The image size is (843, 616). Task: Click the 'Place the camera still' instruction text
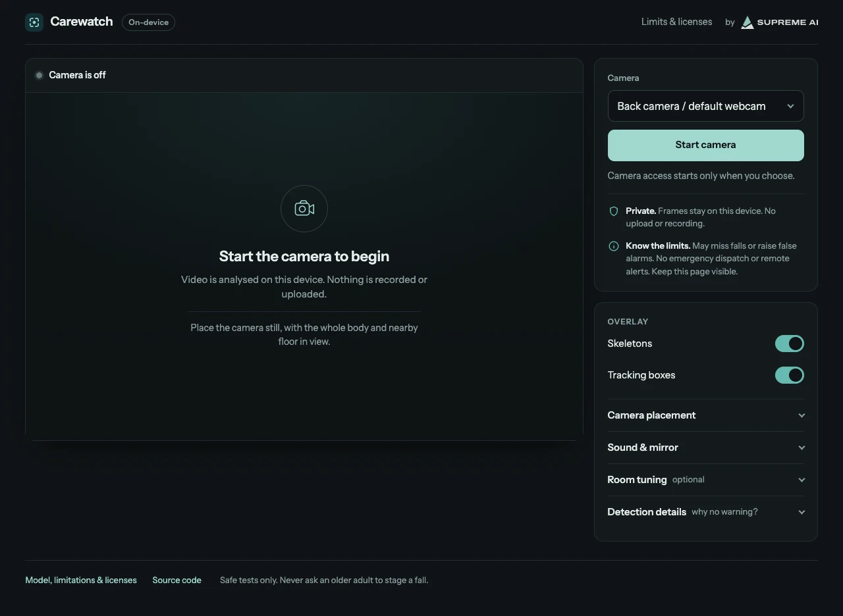click(304, 335)
